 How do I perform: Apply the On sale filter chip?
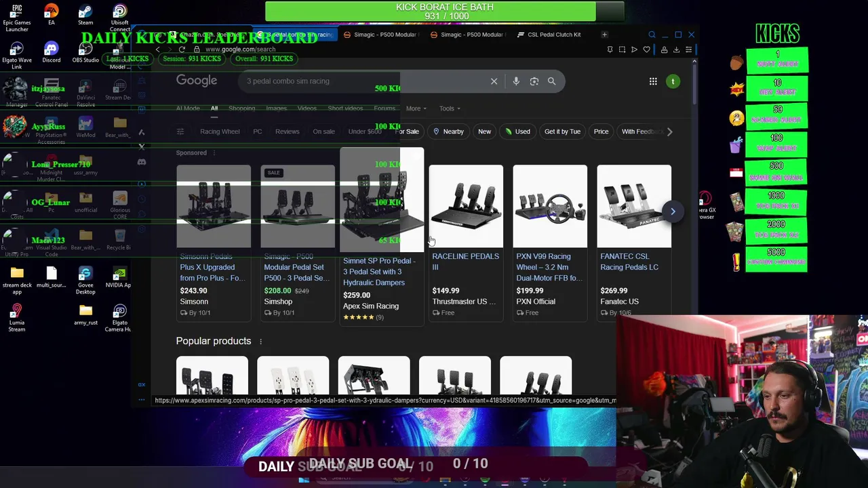323,131
